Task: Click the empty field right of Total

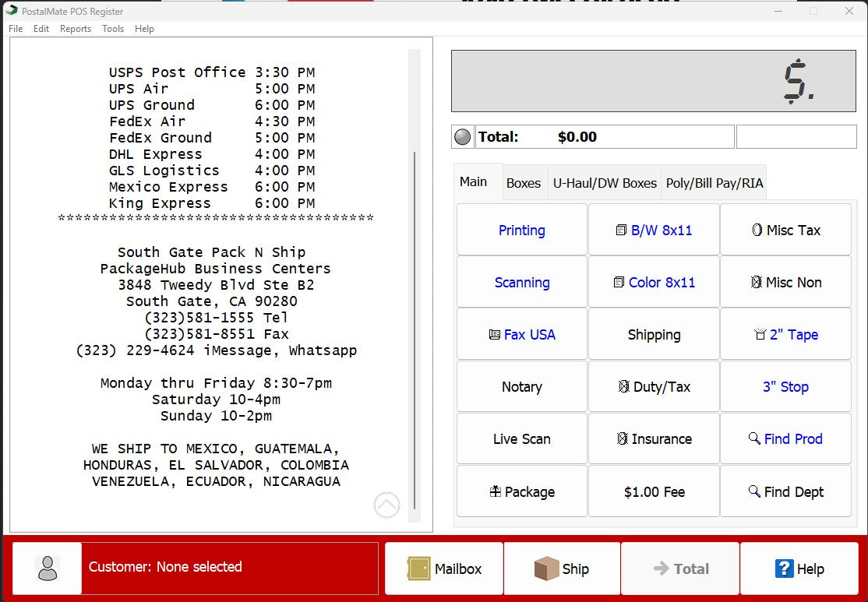Action: coord(796,137)
